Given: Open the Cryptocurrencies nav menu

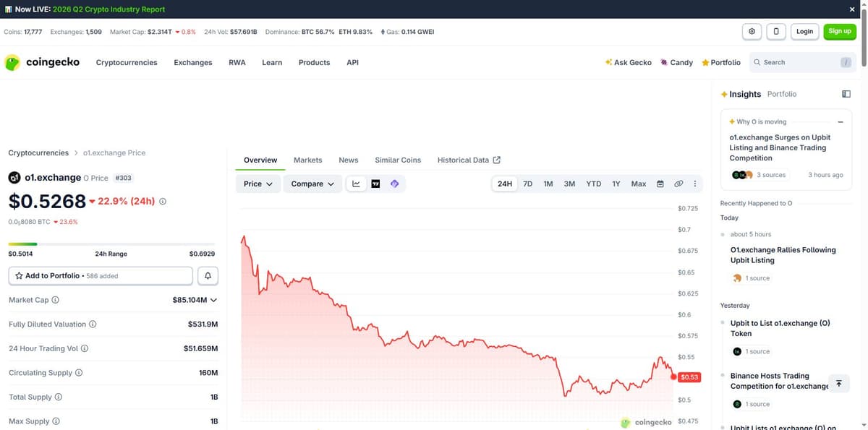Looking at the screenshot, I should click(x=127, y=63).
